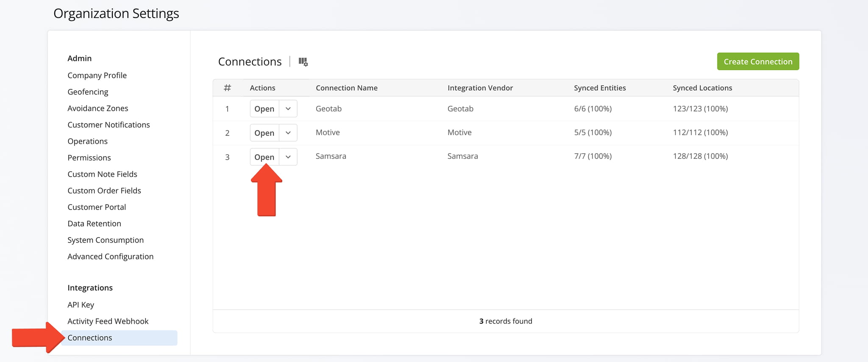Viewport: 868px width, 362px height.
Task: Open the column settings icon beside Connections
Action: click(x=303, y=62)
